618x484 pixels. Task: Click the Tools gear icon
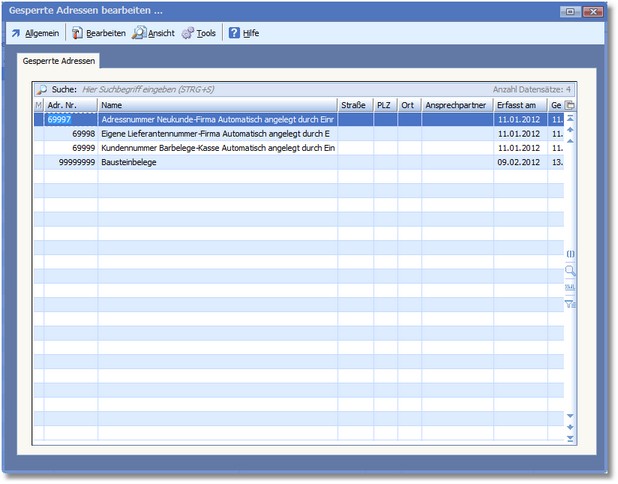(188, 33)
